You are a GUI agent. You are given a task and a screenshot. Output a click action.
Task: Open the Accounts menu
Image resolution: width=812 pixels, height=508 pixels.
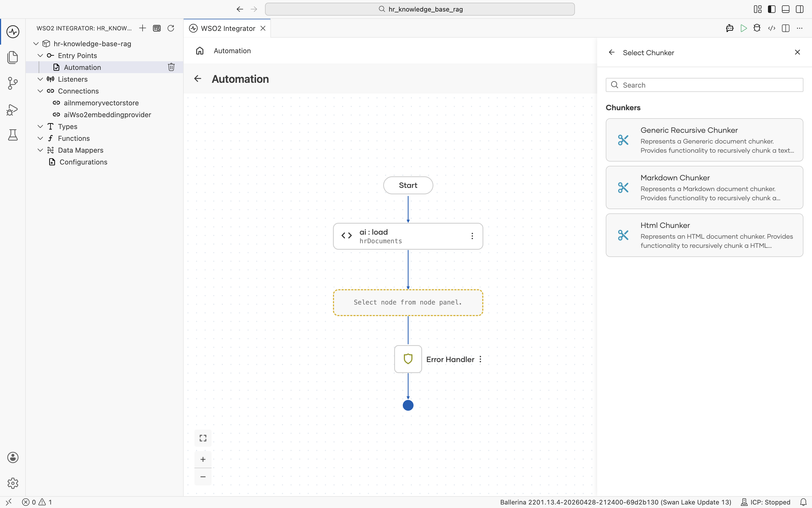click(x=13, y=457)
